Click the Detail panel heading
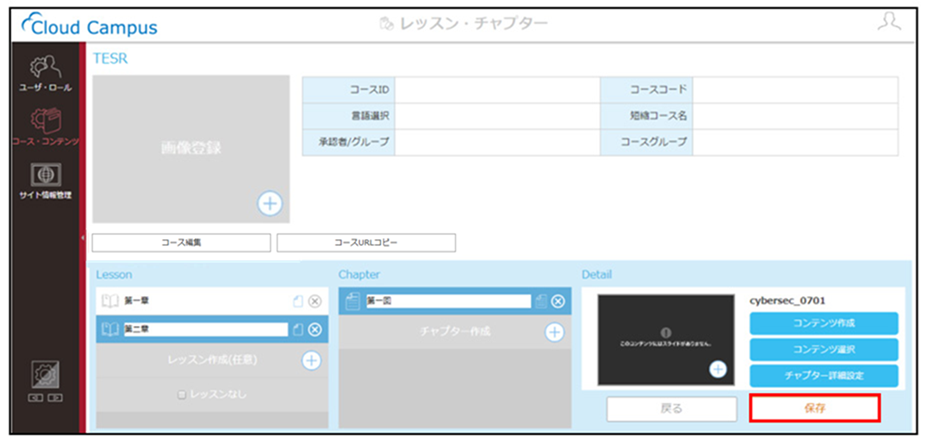The height and width of the screenshot is (444, 925). pos(596,275)
